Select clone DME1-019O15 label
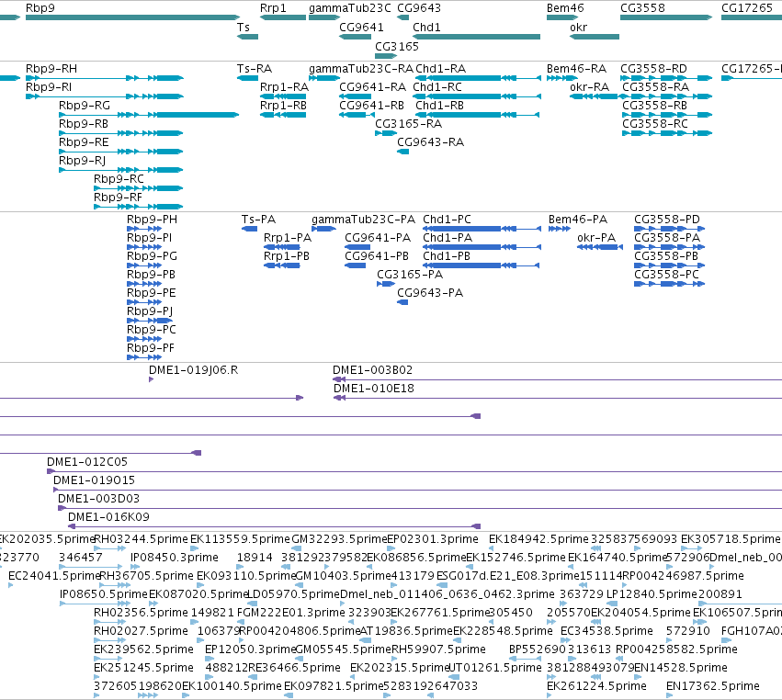 95,480
